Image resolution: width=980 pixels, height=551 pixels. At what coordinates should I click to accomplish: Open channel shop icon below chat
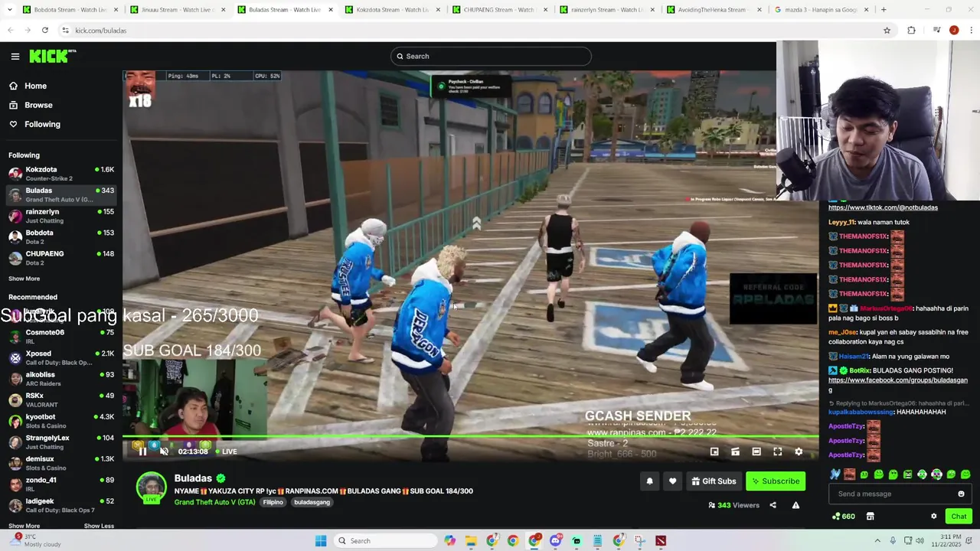click(x=870, y=517)
